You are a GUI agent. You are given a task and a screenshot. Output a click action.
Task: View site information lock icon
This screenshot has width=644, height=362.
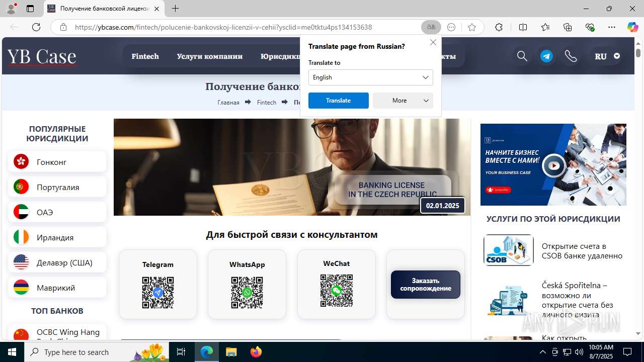pos(63,27)
